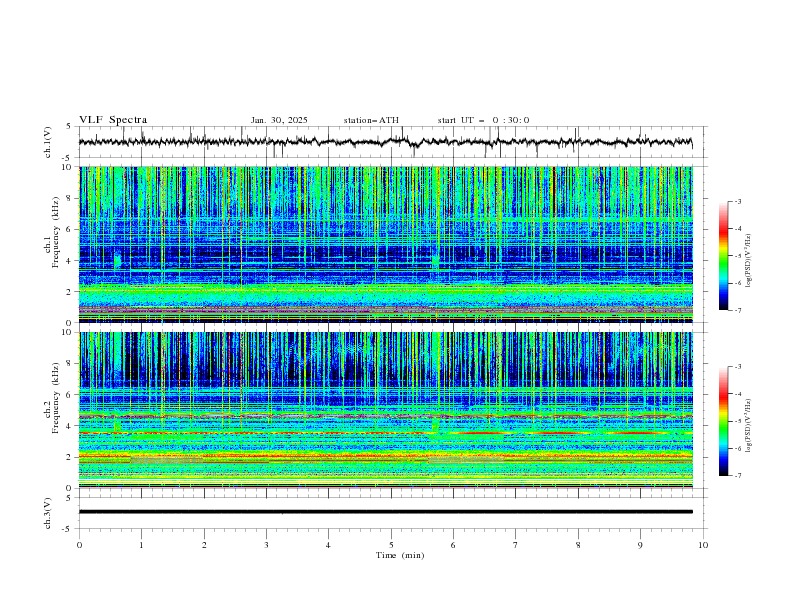Click the "Time (min)" axis label
Image resolution: width=792 pixels, height=612 pixels.
tap(400, 555)
